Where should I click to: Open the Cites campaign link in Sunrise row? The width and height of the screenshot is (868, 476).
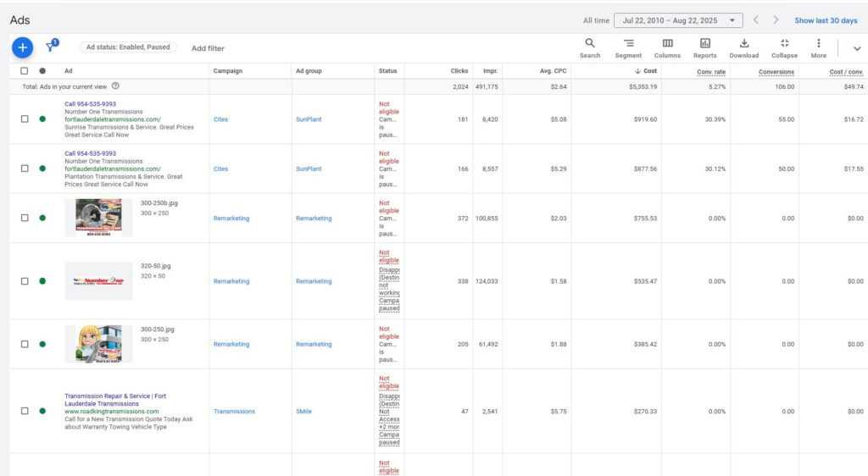(x=220, y=119)
